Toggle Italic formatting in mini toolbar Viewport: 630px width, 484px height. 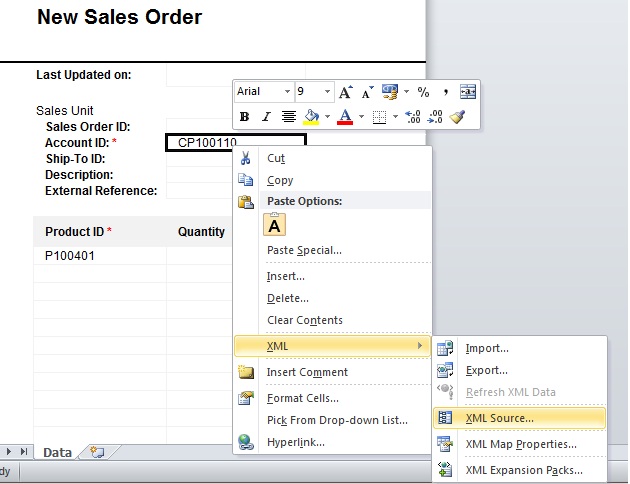click(x=266, y=117)
